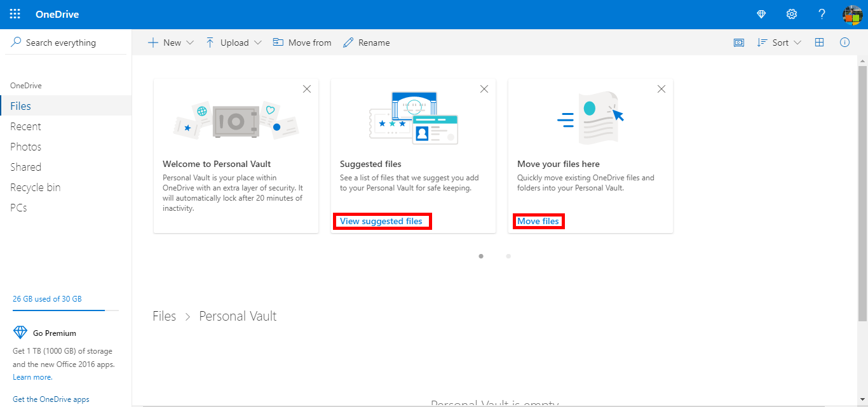Click the Go Premium heading text
The width and height of the screenshot is (868, 407).
pos(55,333)
